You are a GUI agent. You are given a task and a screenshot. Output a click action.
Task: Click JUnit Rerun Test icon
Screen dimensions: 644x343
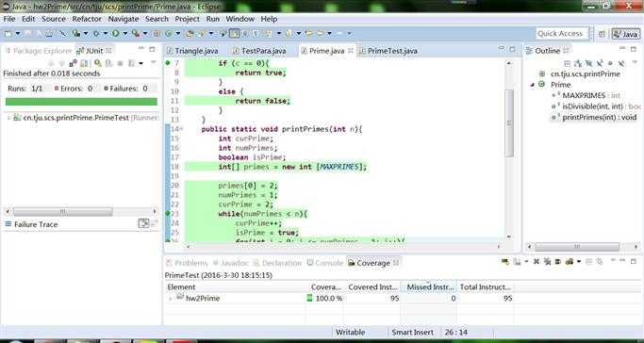(97, 63)
